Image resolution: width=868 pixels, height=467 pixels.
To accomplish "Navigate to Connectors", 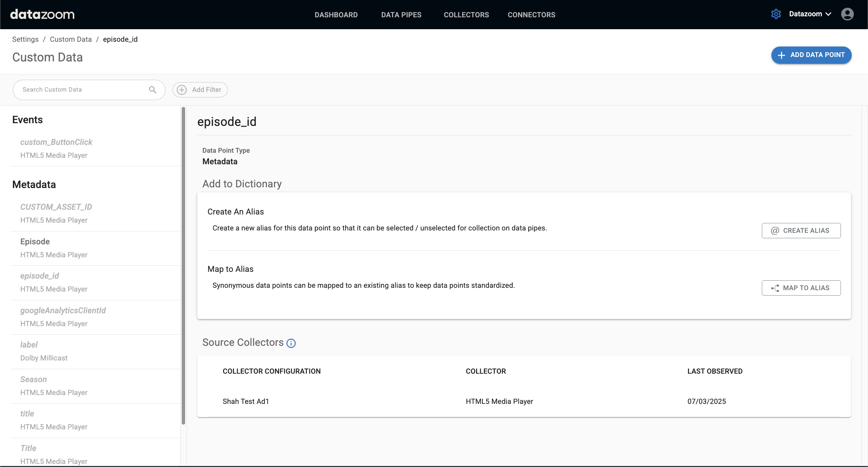I will click(531, 15).
